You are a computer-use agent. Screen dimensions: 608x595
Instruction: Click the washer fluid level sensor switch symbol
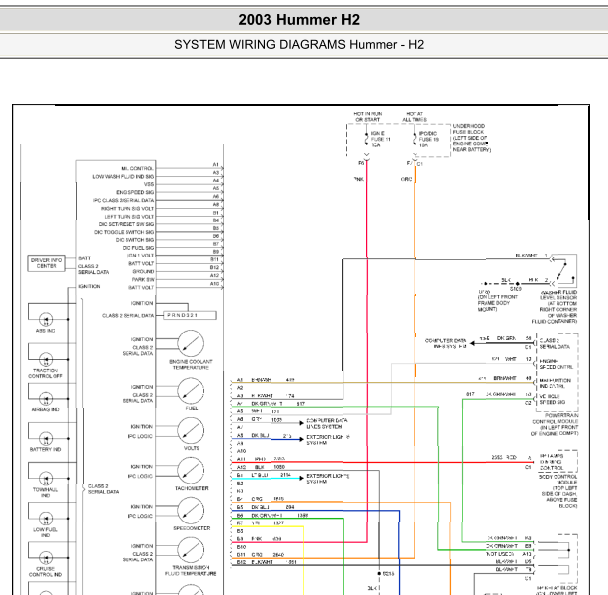click(x=563, y=271)
